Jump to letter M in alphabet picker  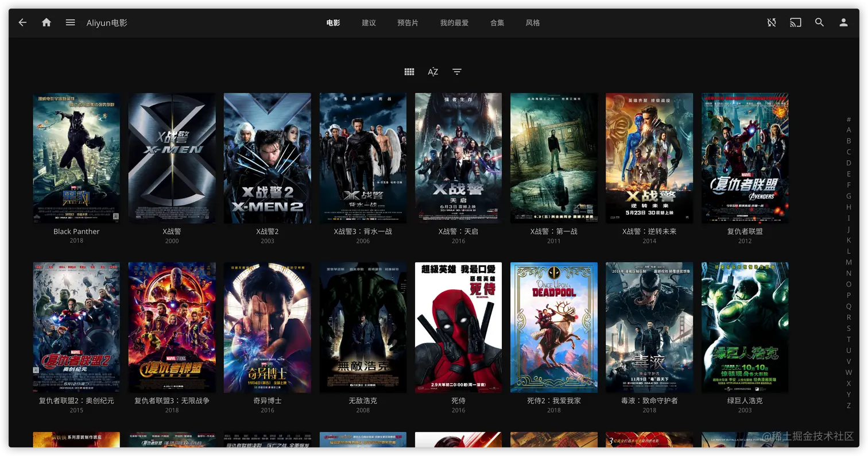click(x=848, y=262)
